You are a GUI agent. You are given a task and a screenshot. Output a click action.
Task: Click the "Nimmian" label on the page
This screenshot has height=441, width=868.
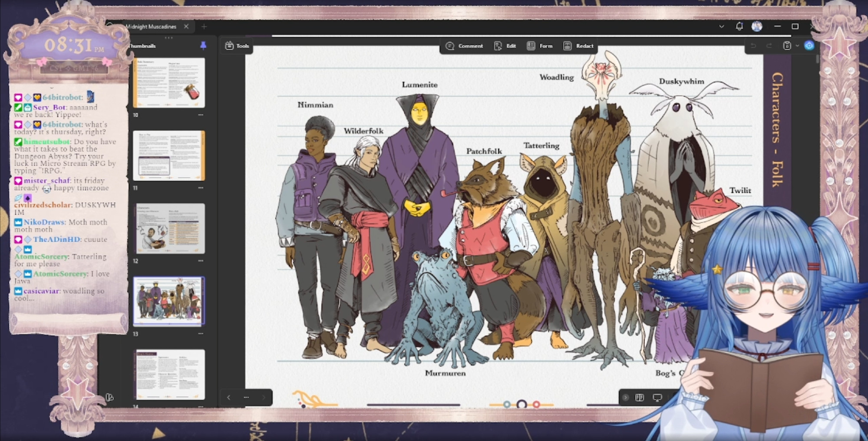[x=315, y=105]
